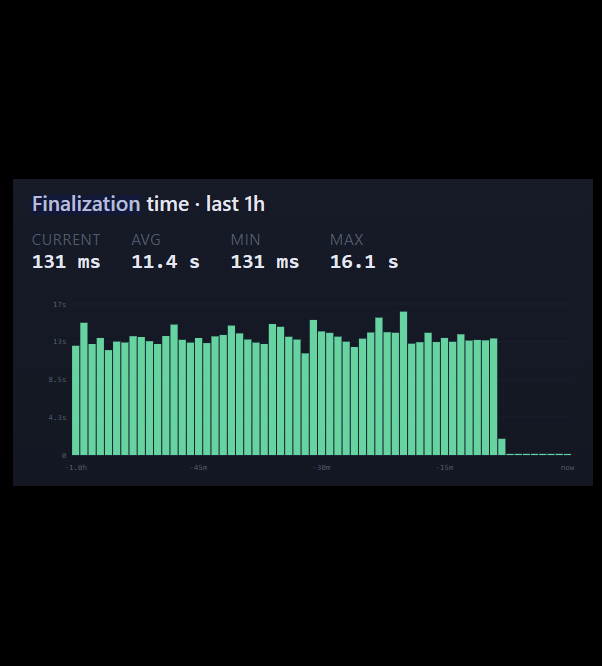Image resolution: width=602 pixels, height=666 pixels.
Task: Click the -45m x-axis label
Action: click(198, 468)
